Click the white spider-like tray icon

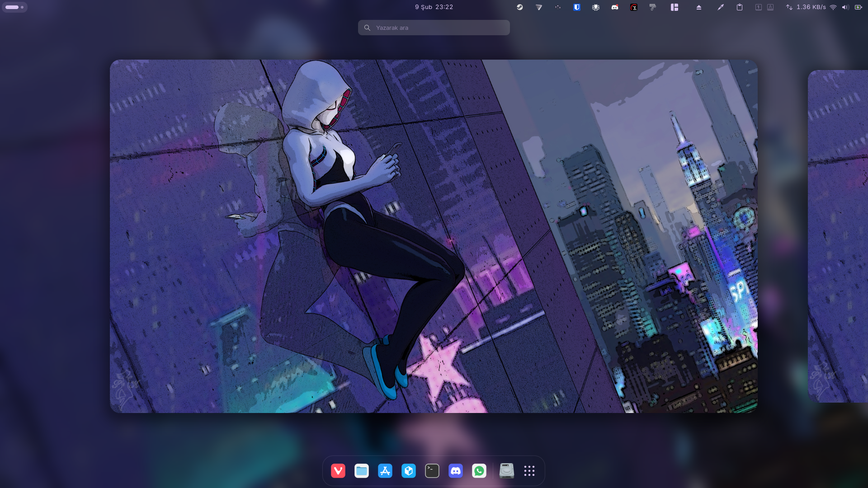click(596, 7)
